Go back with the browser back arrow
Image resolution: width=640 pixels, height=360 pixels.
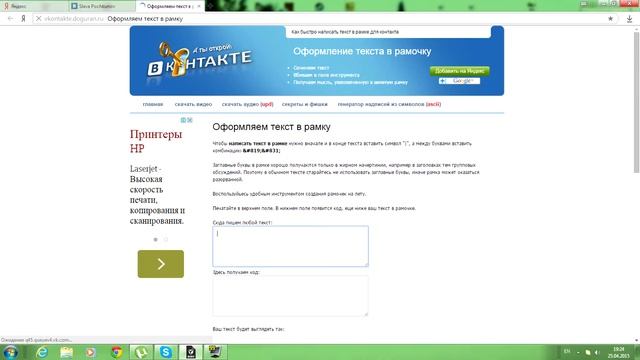pos(10,19)
